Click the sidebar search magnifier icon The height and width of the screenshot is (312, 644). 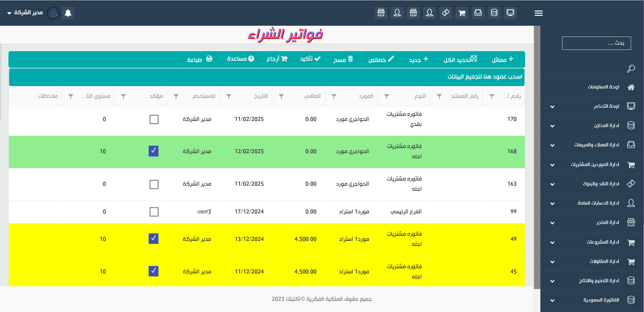(x=631, y=69)
